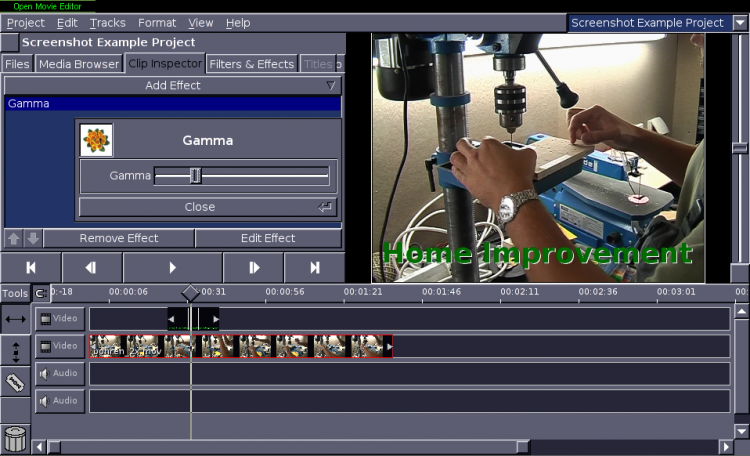The height and width of the screenshot is (456, 750).
Task: Click the tabs overflow arrow after Titles
Action: (x=339, y=64)
